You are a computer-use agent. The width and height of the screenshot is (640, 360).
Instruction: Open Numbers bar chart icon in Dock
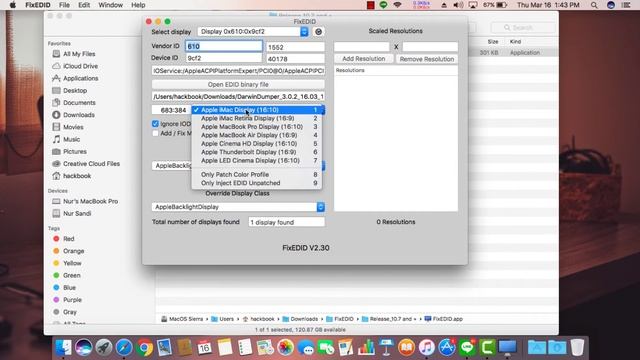pyautogui.click(x=366, y=348)
